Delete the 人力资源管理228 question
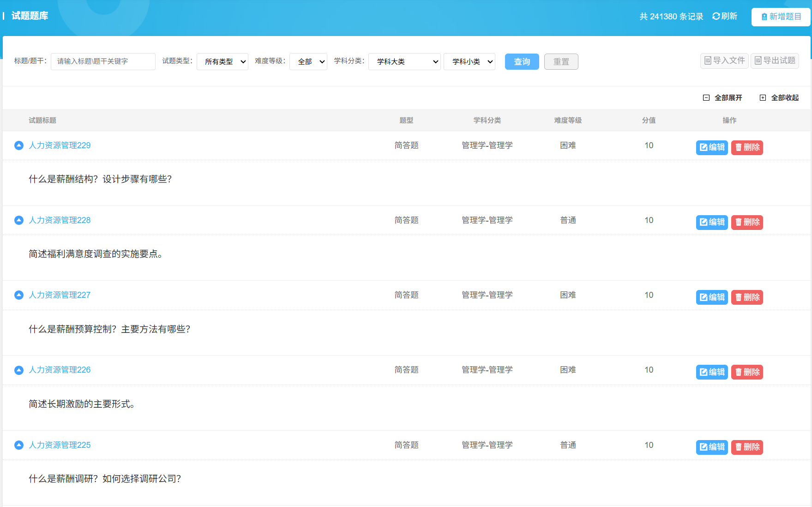 coord(747,222)
